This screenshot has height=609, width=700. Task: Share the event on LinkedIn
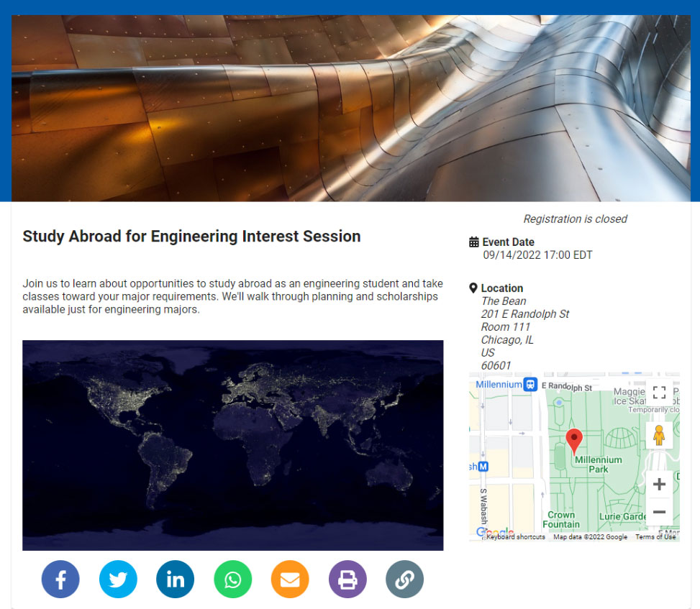[x=175, y=579]
